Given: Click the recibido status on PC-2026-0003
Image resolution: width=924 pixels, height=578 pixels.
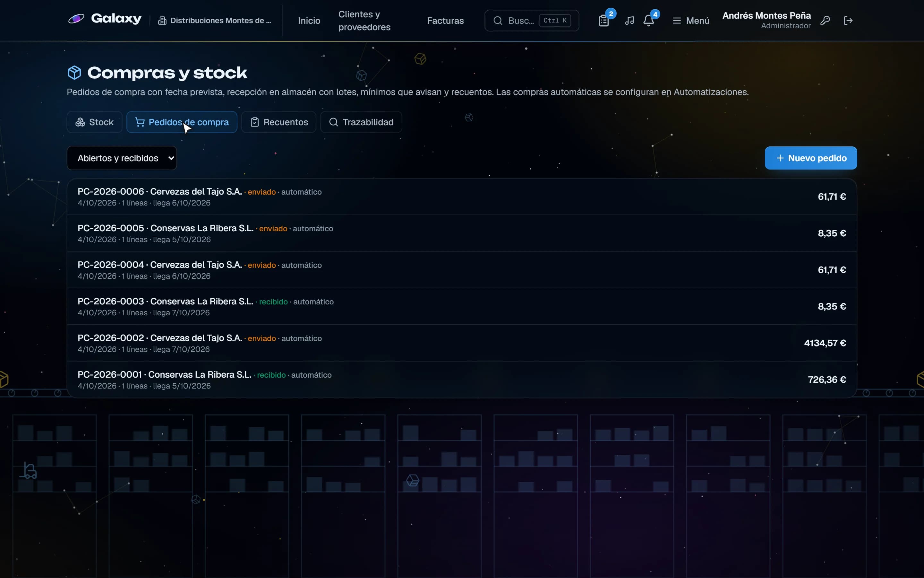Looking at the screenshot, I should 273,302.
